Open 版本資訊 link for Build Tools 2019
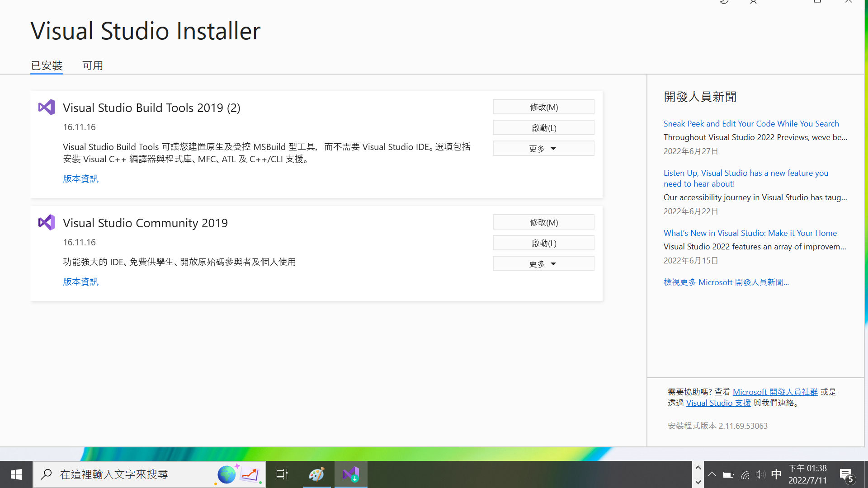 [80, 178]
